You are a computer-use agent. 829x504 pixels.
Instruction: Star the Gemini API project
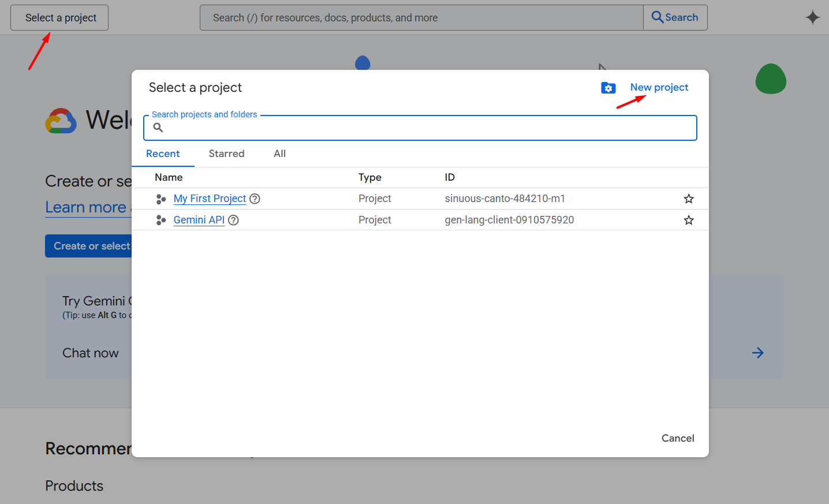click(688, 220)
